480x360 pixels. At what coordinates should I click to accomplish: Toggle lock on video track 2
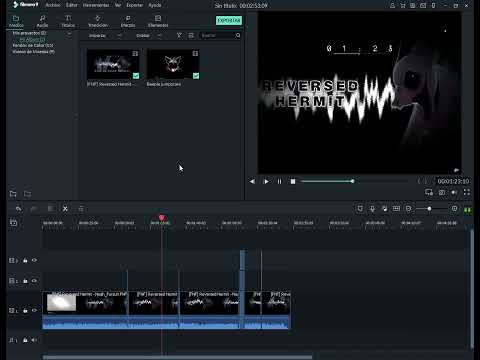pos(25,281)
